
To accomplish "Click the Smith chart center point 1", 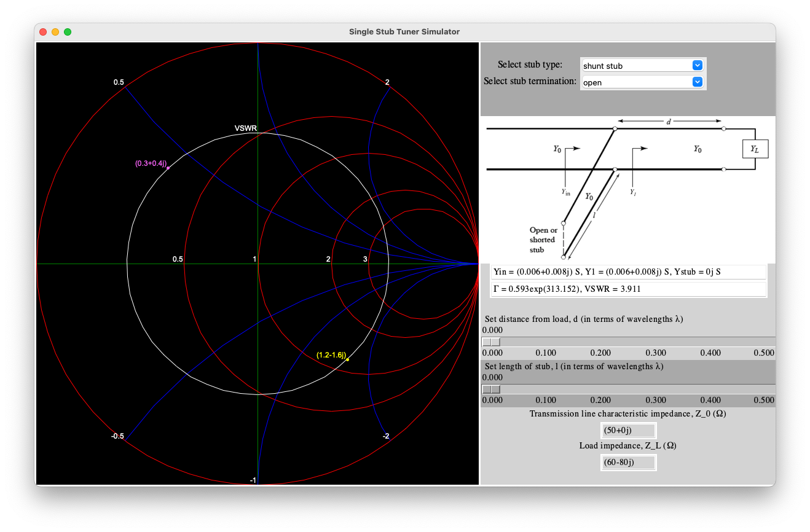I will (x=258, y=263).
